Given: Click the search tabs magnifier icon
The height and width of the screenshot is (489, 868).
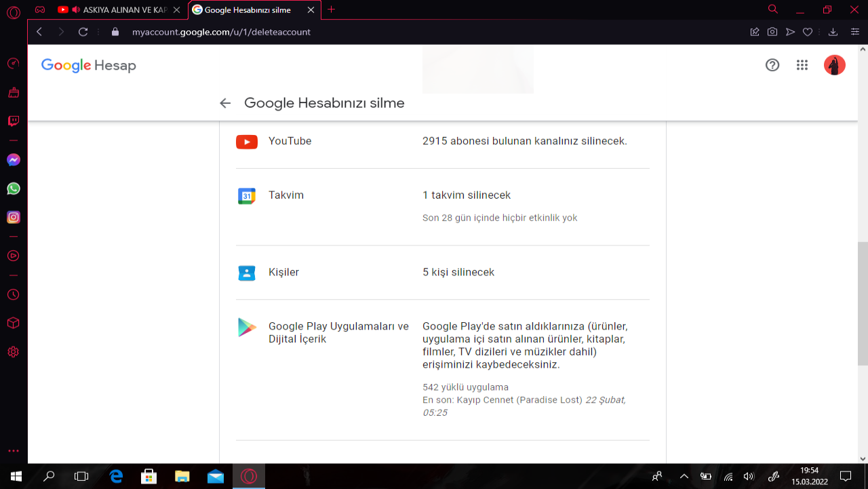Looking at the screenshot, I should 772,9.
